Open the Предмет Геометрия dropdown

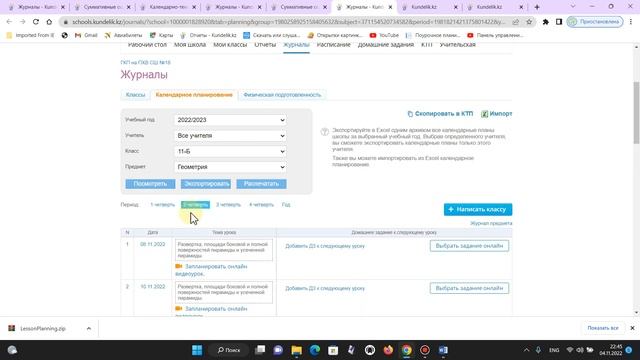230,167
